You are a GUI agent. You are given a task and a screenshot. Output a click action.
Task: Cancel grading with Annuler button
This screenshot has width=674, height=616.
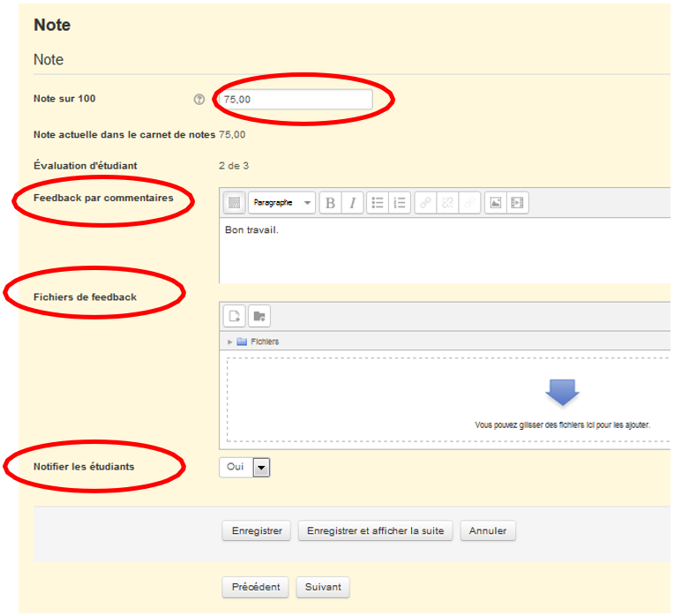[488, 531]
